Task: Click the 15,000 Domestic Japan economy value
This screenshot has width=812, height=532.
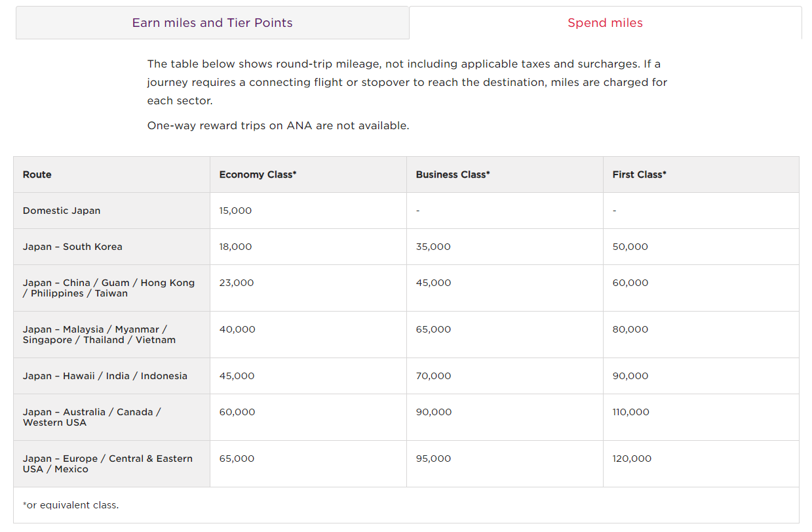Action: [x=235, y=211]
